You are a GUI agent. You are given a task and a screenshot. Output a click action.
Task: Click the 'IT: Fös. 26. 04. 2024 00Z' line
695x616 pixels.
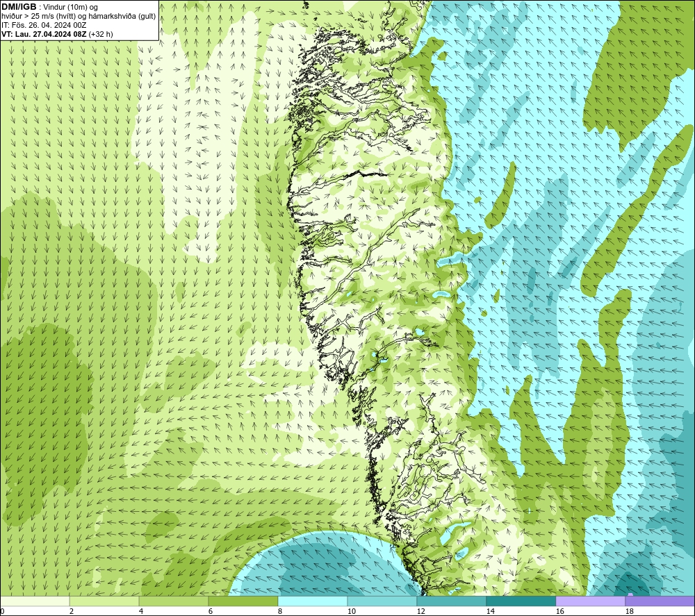click(x=44, y=25)
